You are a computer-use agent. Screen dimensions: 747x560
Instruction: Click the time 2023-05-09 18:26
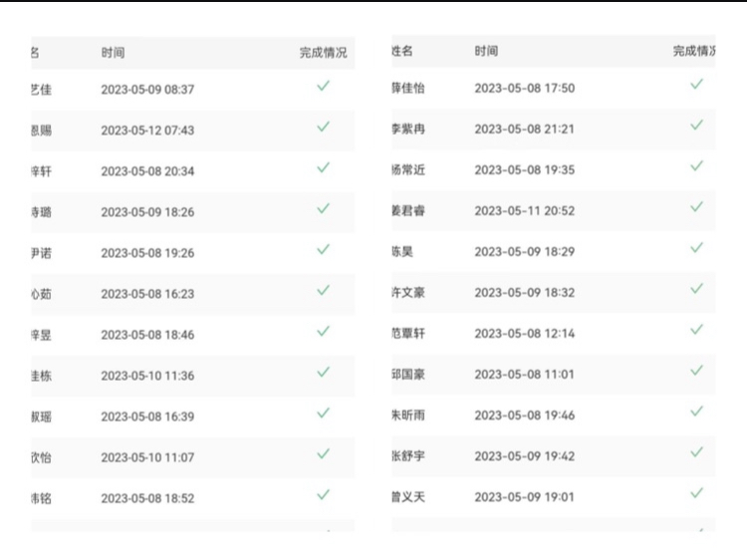[x=147, y=212]
